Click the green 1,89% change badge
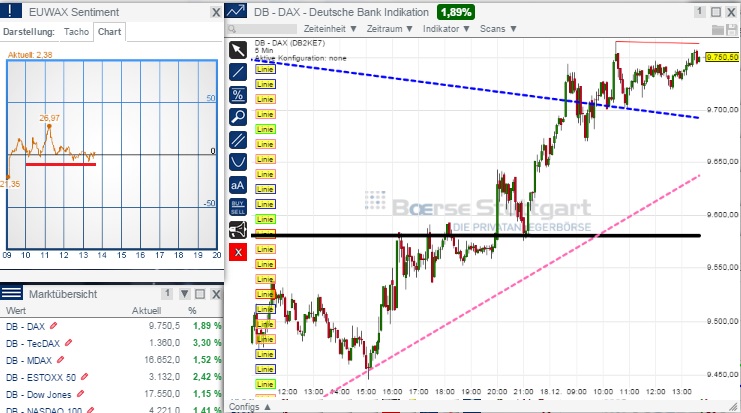 456,12
